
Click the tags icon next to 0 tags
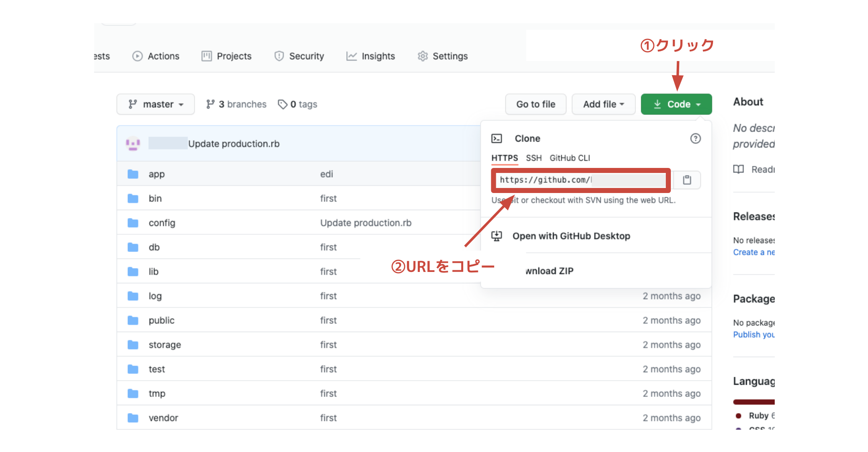[x=282, y=104]
